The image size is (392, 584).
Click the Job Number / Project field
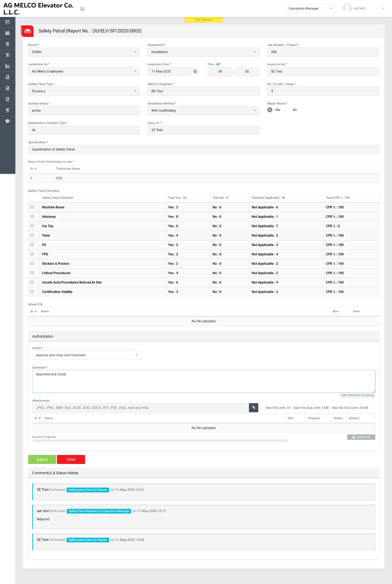point(323,52)
